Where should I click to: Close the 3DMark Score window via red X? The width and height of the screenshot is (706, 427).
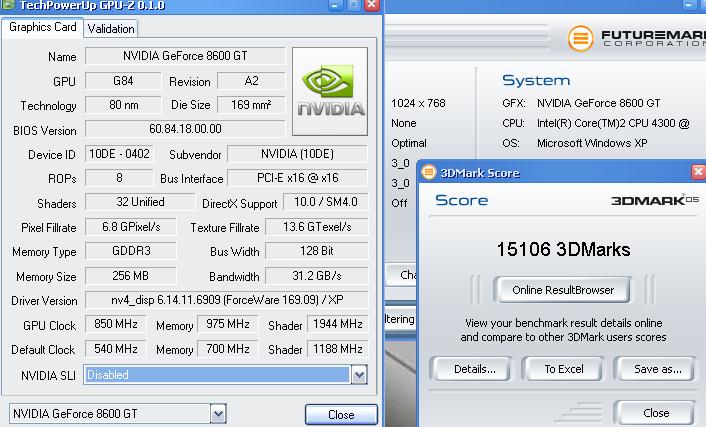(x=698, y=172)
